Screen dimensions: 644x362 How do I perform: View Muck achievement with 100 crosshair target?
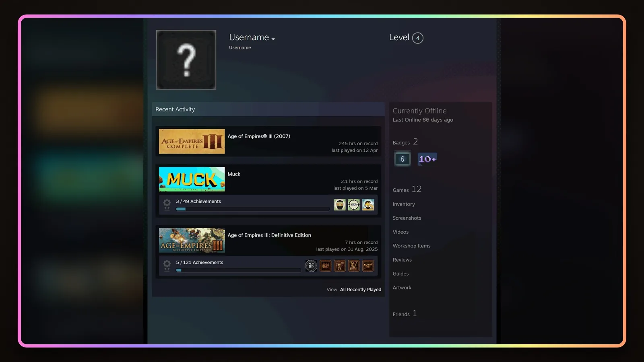click(354, 205)
